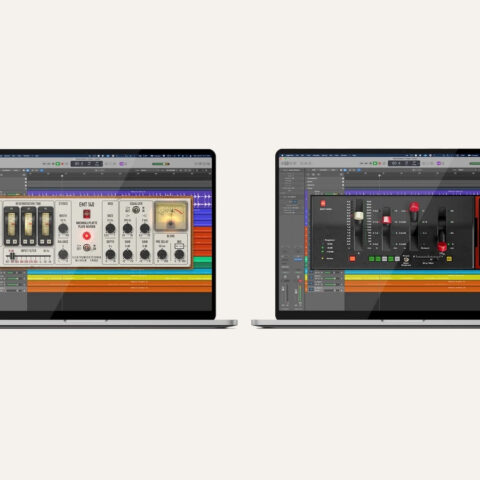480x480 pixels.
Task: Click the LCD position display on right laptop
Action: tap(404, 163)
